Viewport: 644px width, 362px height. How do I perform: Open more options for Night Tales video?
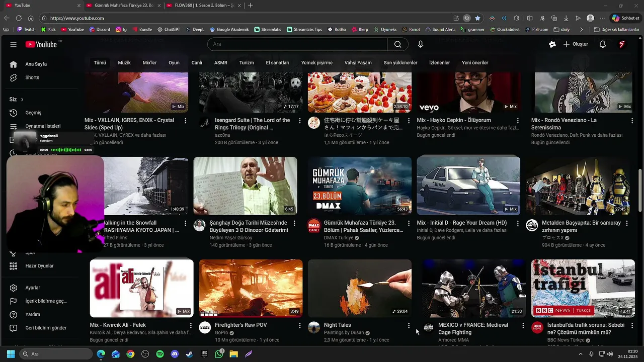click(409, 326)
